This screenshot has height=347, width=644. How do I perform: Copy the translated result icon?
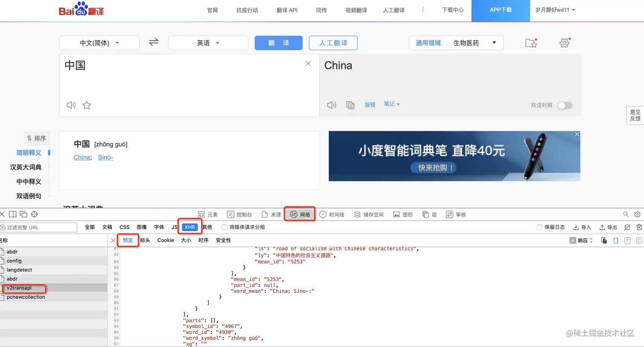point(351,105)
